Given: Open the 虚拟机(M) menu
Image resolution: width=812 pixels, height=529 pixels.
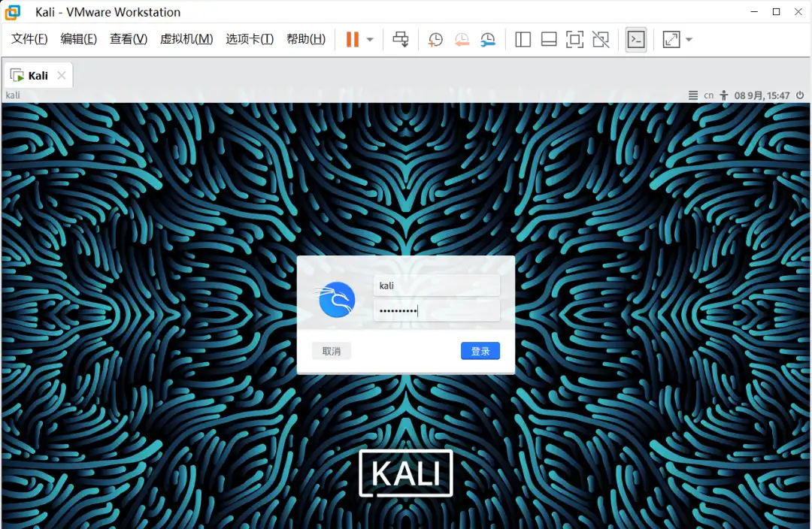Looking at the screenshot, I should click(186, 39).
